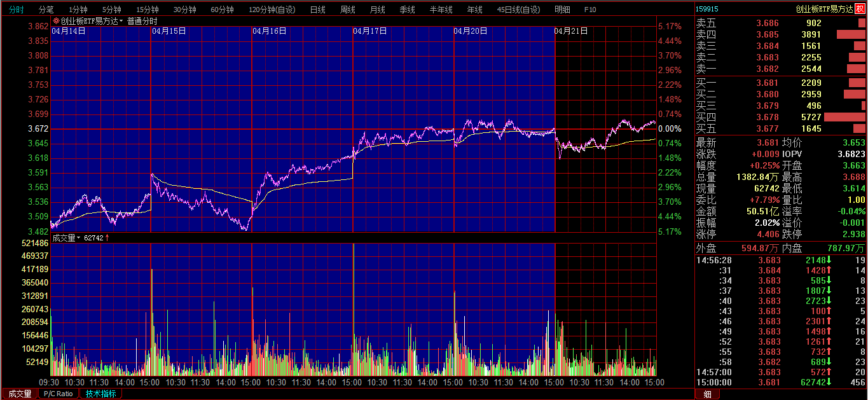The height and width of the screenshot is (400, 868).
Task: Select the P/C Ratio tab
Action: point(59,394)
